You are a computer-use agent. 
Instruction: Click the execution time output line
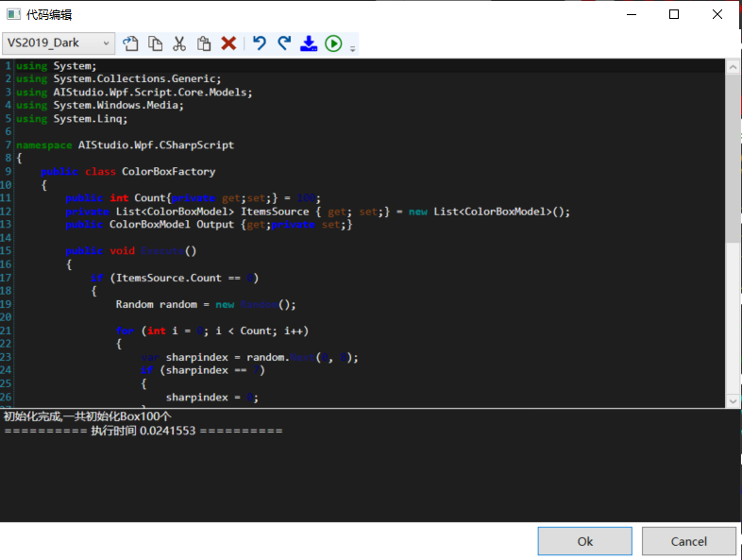tap(143, 431)
